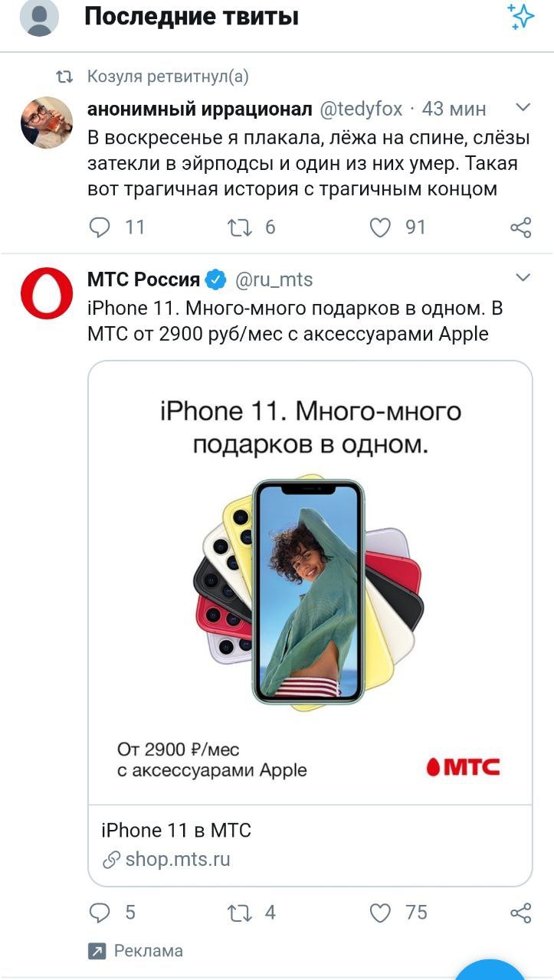Viewport: 554px width, 980px height.
Task: Like the МТС Россия tweet with 75 likes
Action: tap(381, 913)
